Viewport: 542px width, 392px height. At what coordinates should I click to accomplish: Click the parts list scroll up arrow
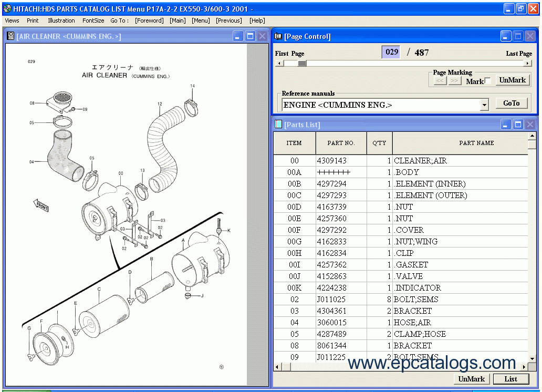click(532, 135)
